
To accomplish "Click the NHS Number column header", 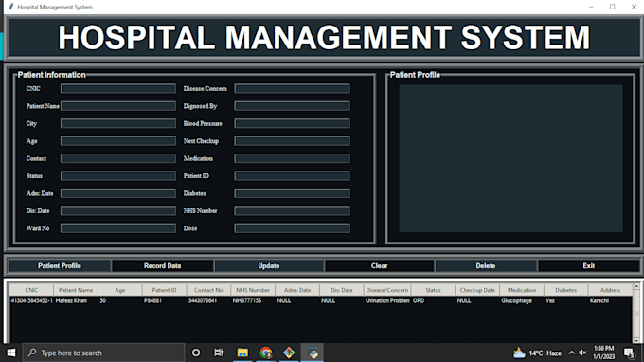I will pyautogui.click(x=253, y=290).
